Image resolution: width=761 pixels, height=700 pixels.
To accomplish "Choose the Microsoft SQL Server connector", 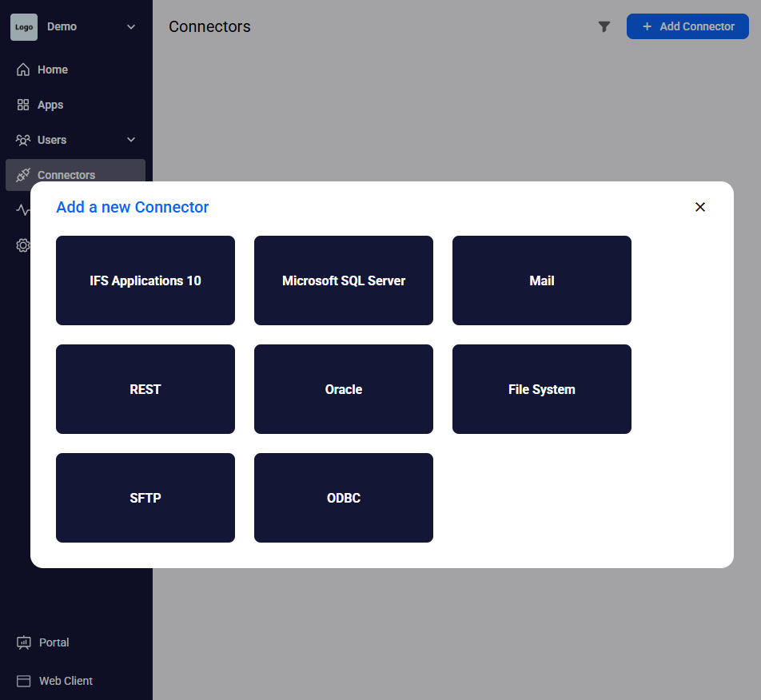I will (x=344, y=280).
